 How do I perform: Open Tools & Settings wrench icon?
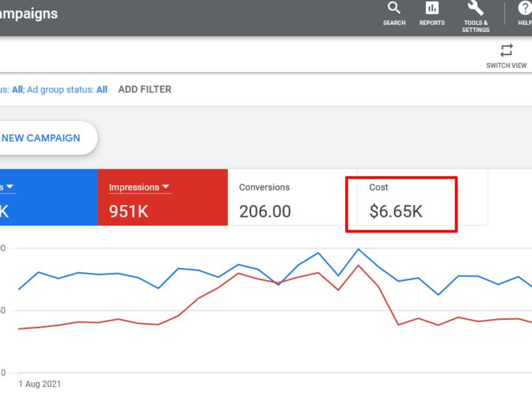pyautogui.click(x=475, y=8)
